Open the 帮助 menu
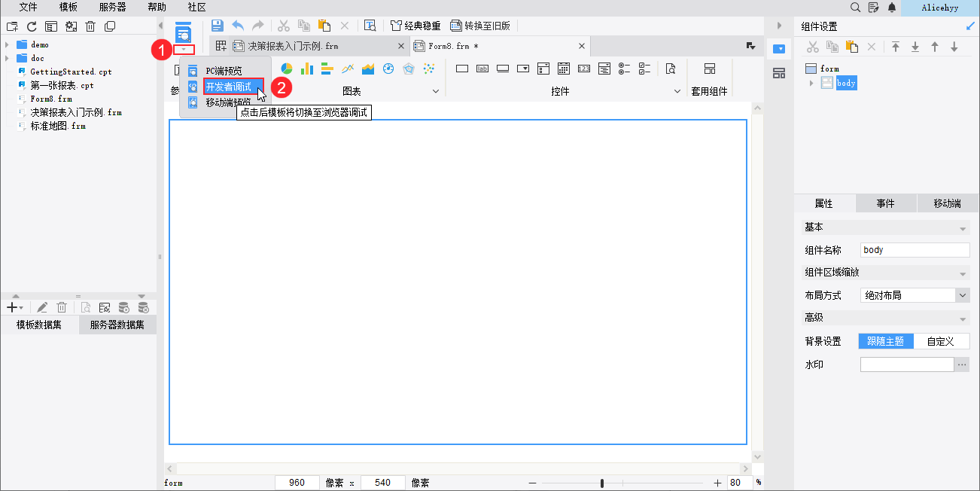Image resolution: width=980 pixels, height=491 pixels. pos(157,7)
